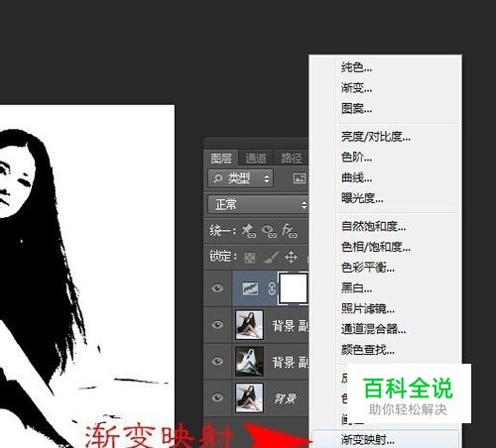Toggle visibility of the 背景 layer
This screenshot has width=496, height=448.
tap(217, 397)
